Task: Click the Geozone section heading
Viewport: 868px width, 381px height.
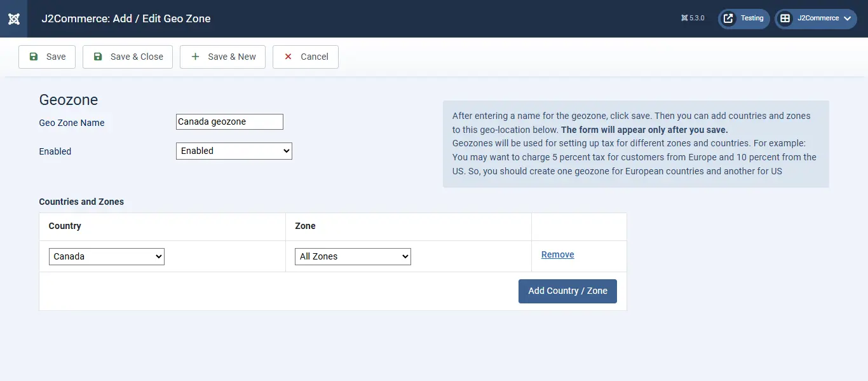Action: [69, 100]
